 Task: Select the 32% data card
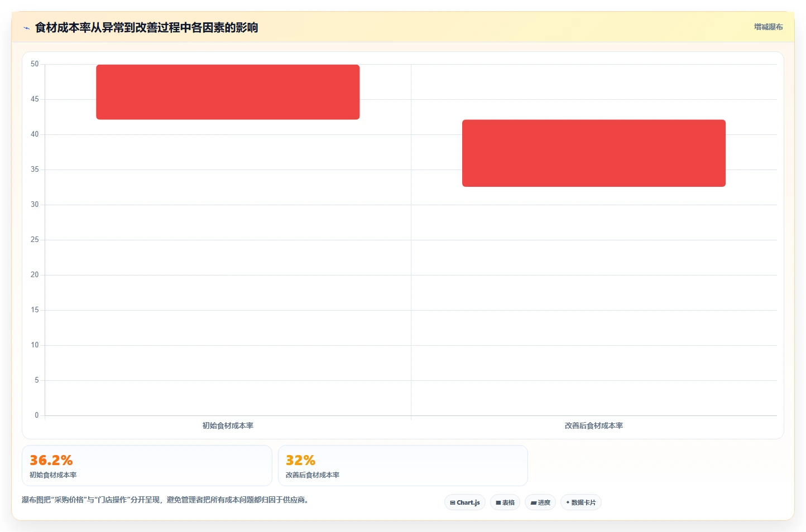pyautogui.click(x=402, y=466)
